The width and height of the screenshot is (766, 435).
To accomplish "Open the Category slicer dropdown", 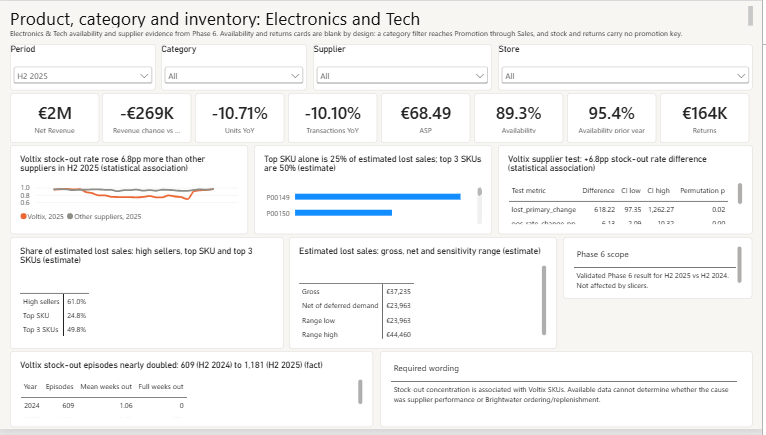I will coord(234,76).
